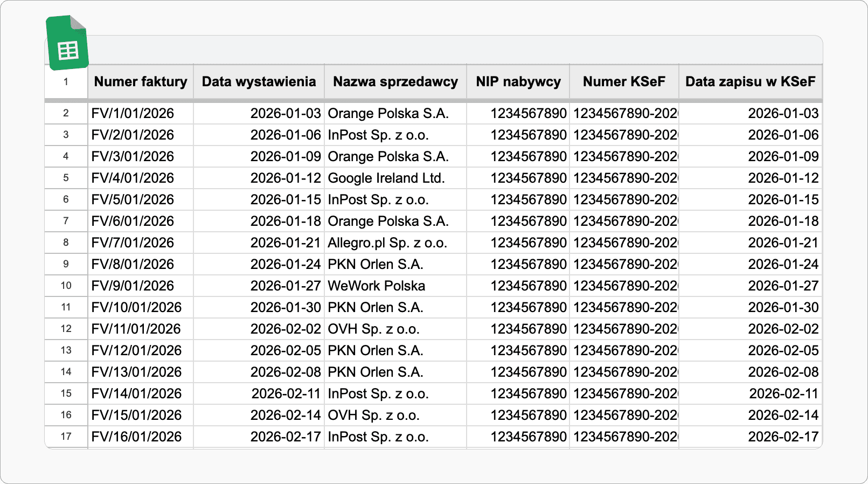Screen dimensions: 868x484
Task: Select seller cell WeWork Polska
Action: coord(395,286)
